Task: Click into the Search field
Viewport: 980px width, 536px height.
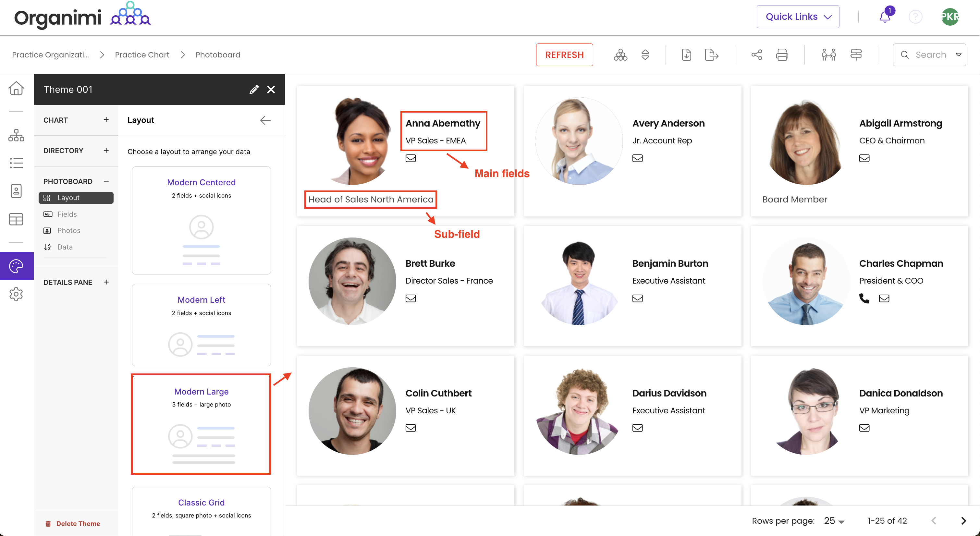Action: tap(930, 55)
